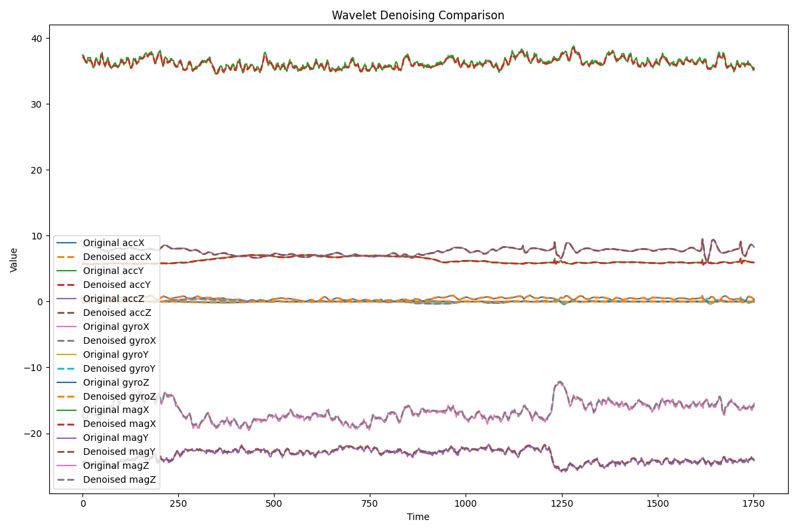
Task: Click the 1750 tick label on the x-axis
Action: [753, 504]
